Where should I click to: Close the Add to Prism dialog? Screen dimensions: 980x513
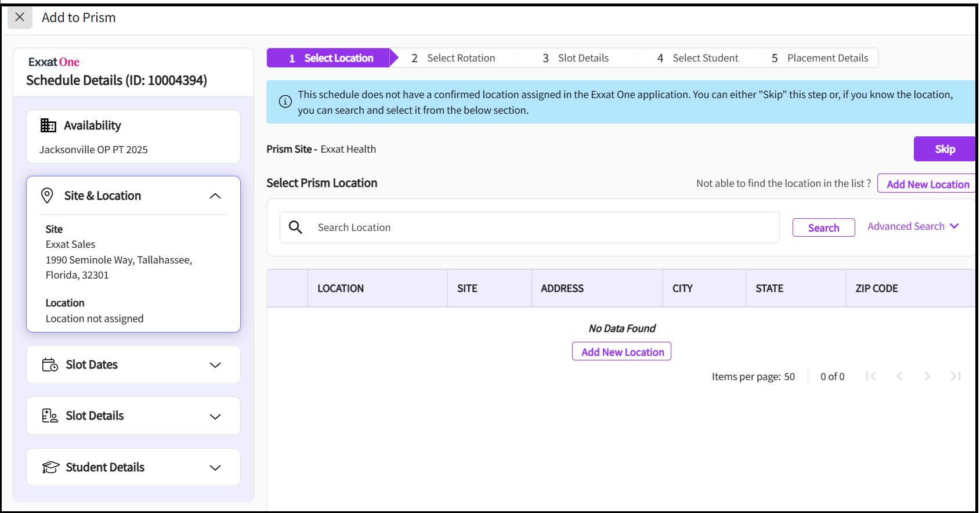pyautogui.click(x=20, y=17)
